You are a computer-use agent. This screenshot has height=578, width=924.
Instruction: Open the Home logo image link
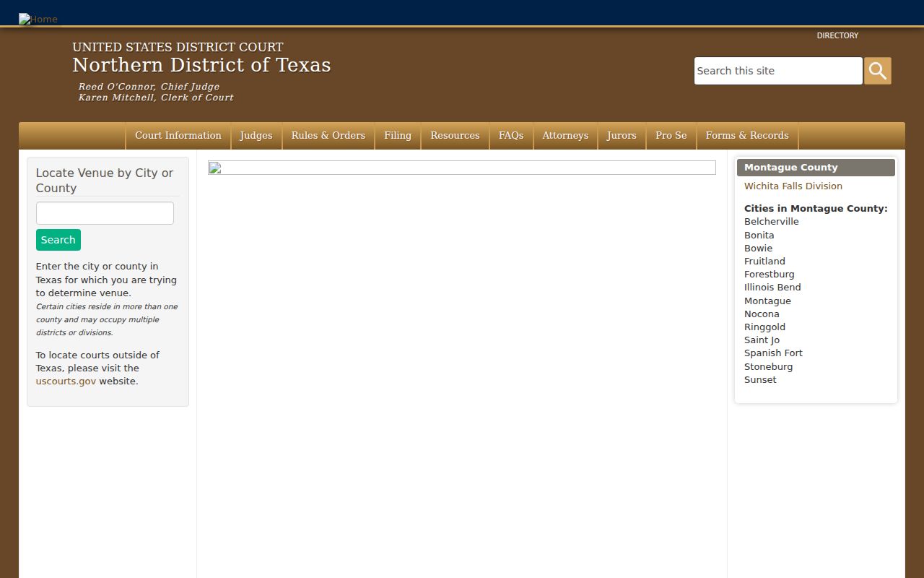tap(38, 19)
